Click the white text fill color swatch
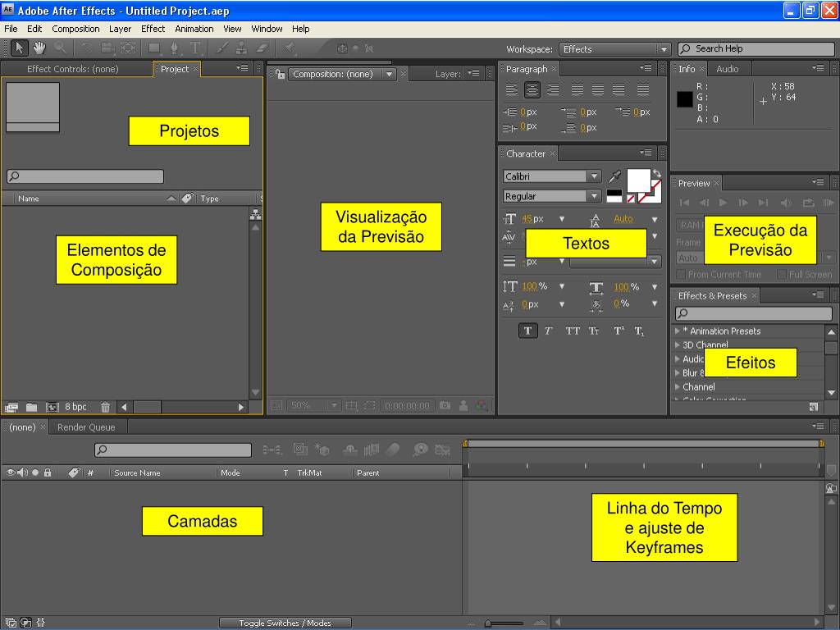This screenshot has height=630, width=840. click(638, 180)
